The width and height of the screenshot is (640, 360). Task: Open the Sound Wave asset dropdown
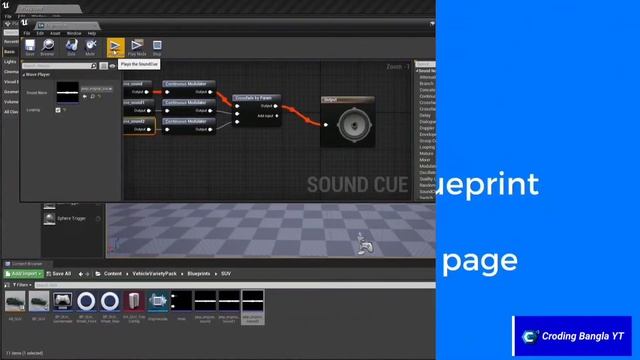(97, 89)
